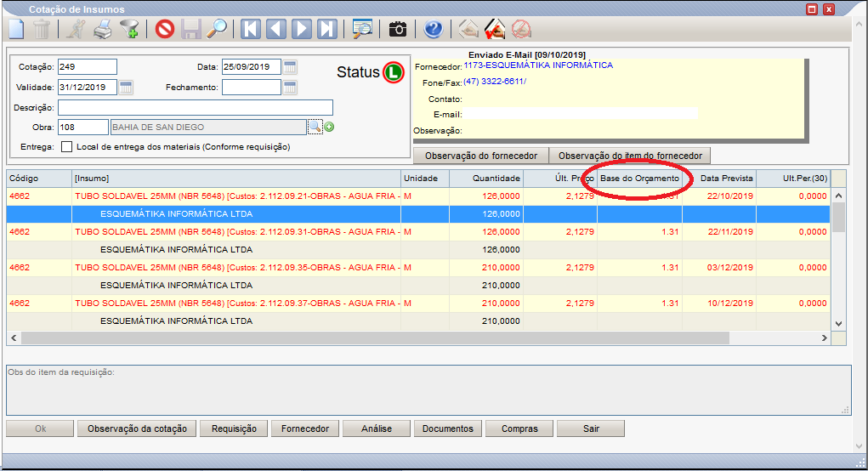Image resolution: width=868 pixels, height=471 pixels.
Task: Click table scrollbar up arrow
Action: point(838,196)
